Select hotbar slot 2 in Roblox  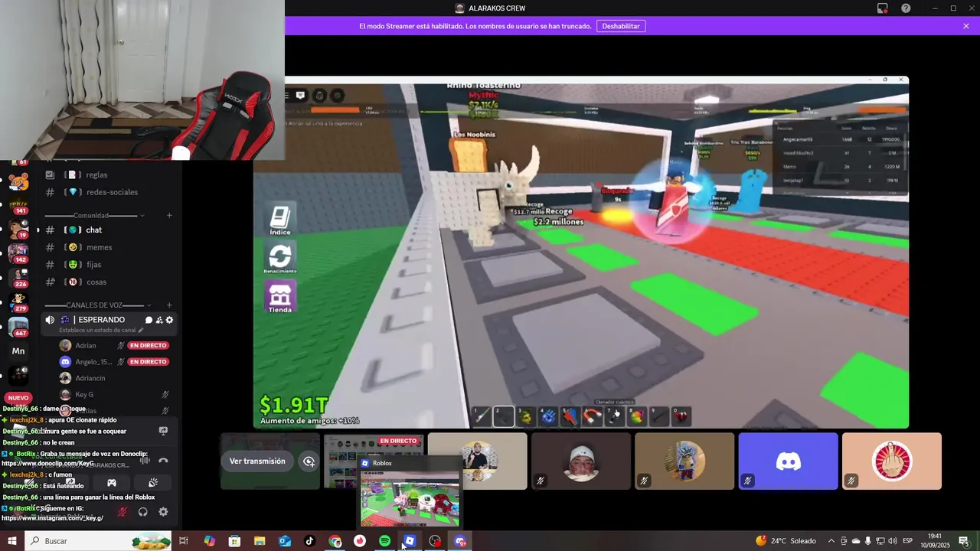coord(503,416)
